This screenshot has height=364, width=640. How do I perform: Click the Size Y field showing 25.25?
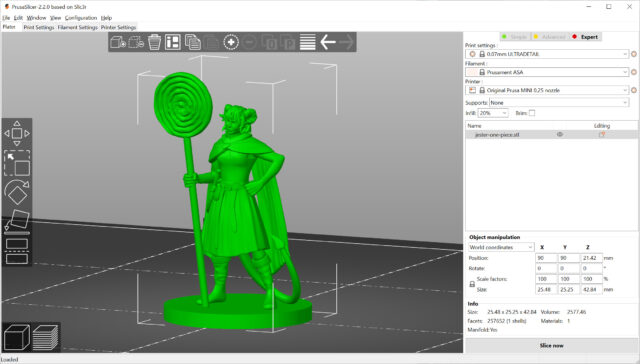pyautogui.click(x=569, y=289)
